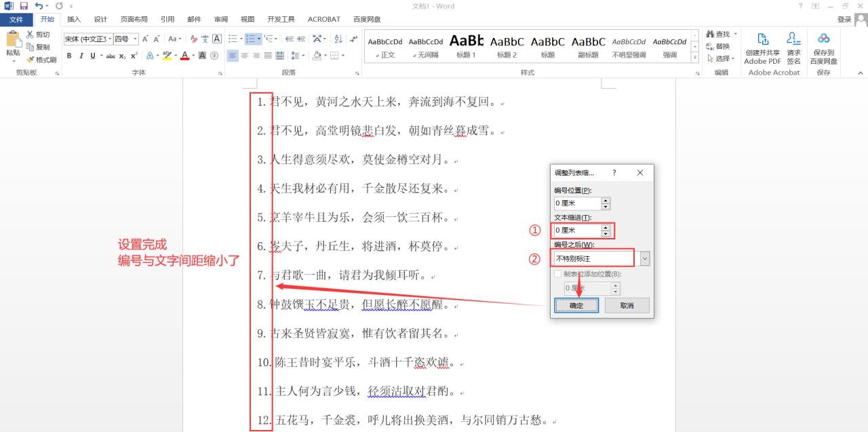Open change case (Aa) dropdown
868x432 pixels.
pyautogui.click(x=174, y=39)
